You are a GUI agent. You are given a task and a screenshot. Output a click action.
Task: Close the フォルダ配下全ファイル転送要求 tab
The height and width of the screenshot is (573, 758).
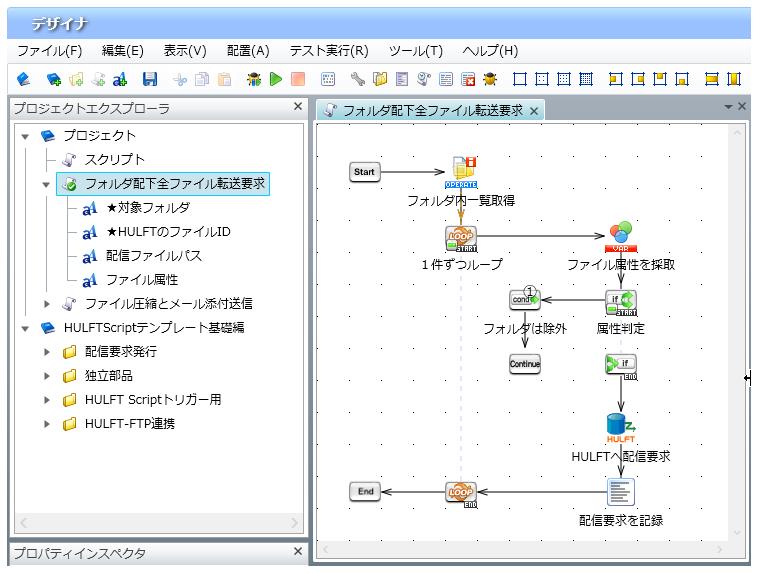click(534, 111)
